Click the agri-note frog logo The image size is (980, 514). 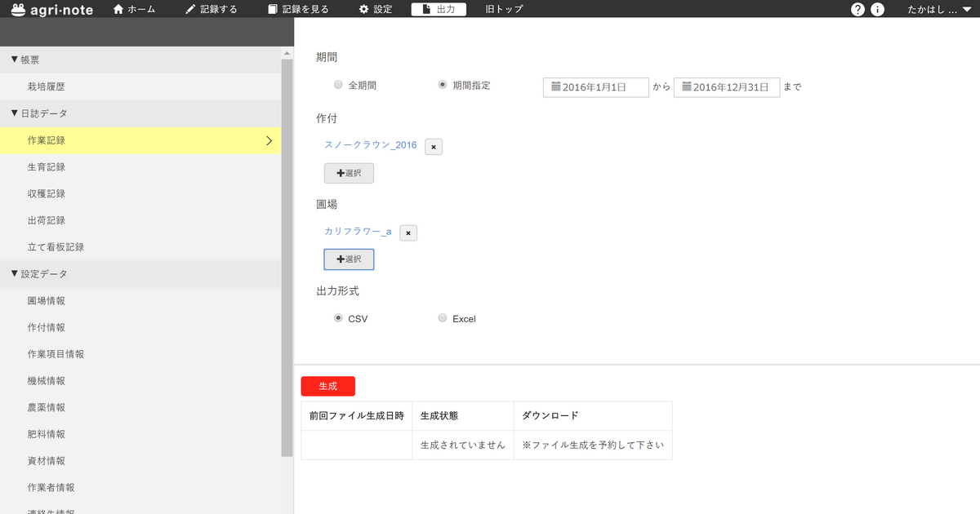point(17,10)
